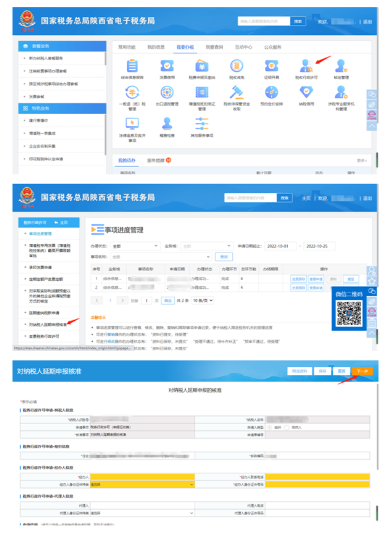The height and width of the screenshot is (533, 392).
Task: Switch to 我的信息 tab
Action: pyautogui.click(x=156, y=47)
